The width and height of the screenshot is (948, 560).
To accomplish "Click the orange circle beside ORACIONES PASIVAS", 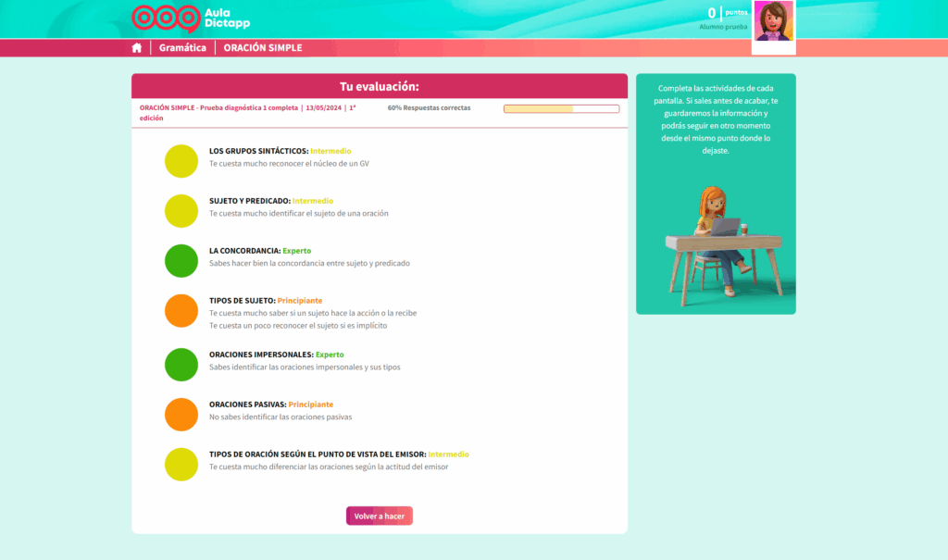I will [181, 415].
